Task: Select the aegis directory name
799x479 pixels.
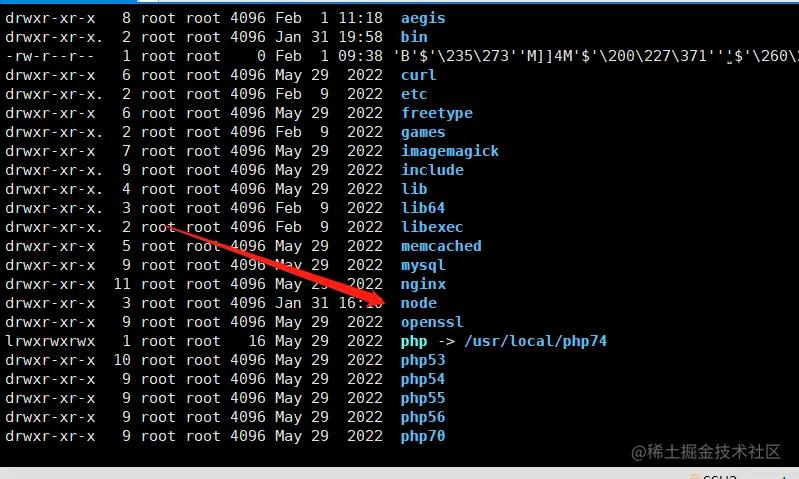Action: 423,18
